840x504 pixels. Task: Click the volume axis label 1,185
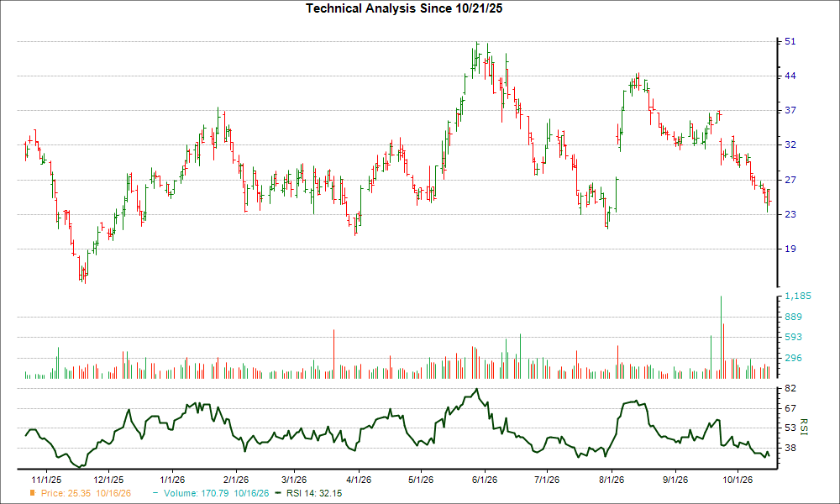tap(798, 297)
